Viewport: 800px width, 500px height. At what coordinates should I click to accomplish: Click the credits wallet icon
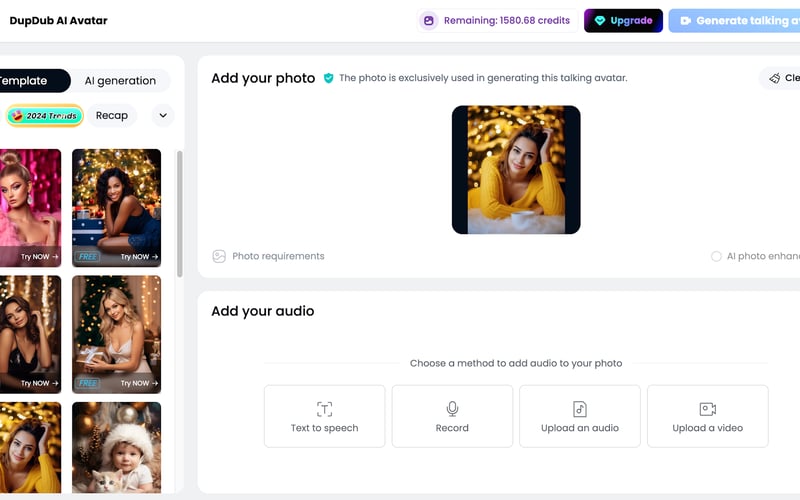tap(429, 21)
